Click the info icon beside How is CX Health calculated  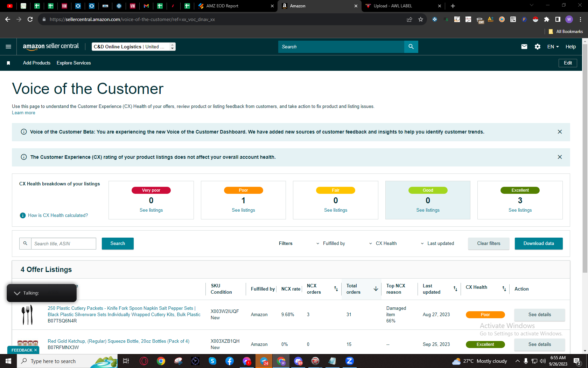[23, 216]
